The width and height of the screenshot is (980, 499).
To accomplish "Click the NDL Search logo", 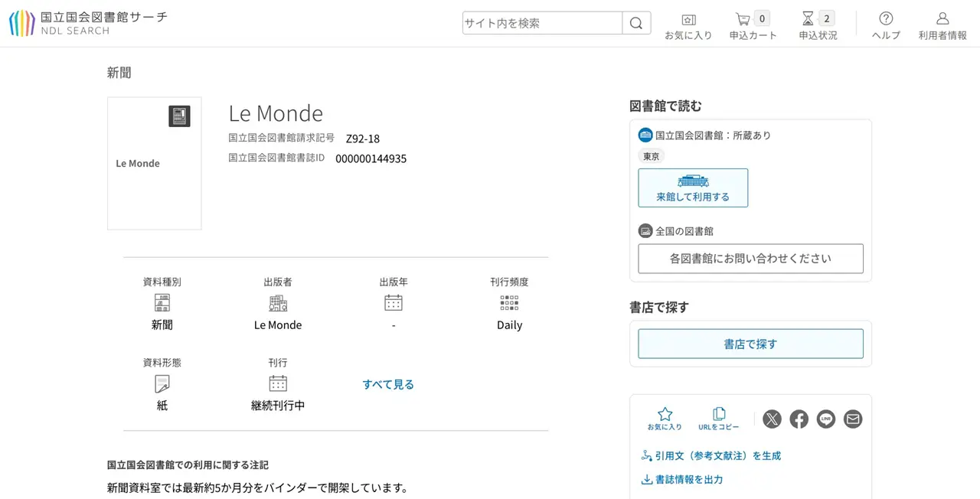I will [x=88, y=23].
